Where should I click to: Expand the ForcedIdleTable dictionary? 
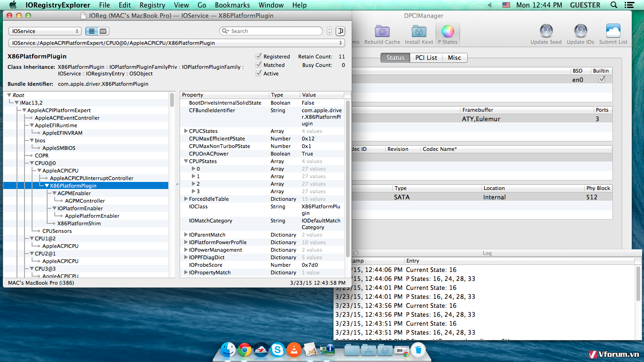(186, 199)
